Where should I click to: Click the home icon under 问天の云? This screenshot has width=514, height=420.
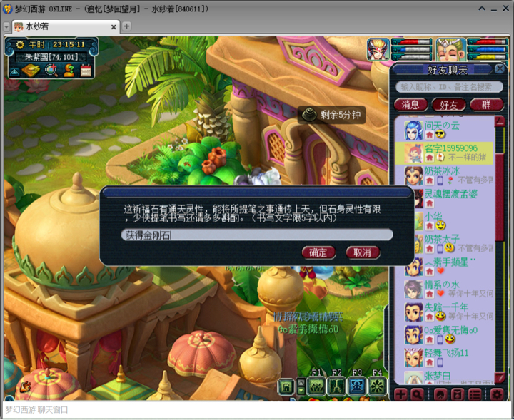coord(430,135)
